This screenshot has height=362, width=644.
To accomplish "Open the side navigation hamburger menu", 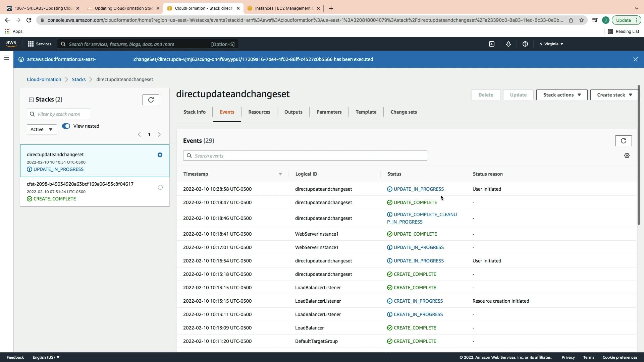I will pyautogui.click(x=6, y=58).
